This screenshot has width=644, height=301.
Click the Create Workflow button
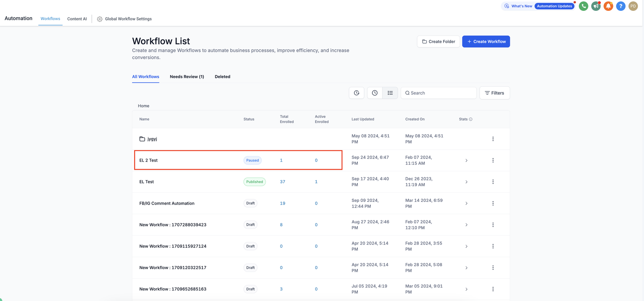coord(486,42)
